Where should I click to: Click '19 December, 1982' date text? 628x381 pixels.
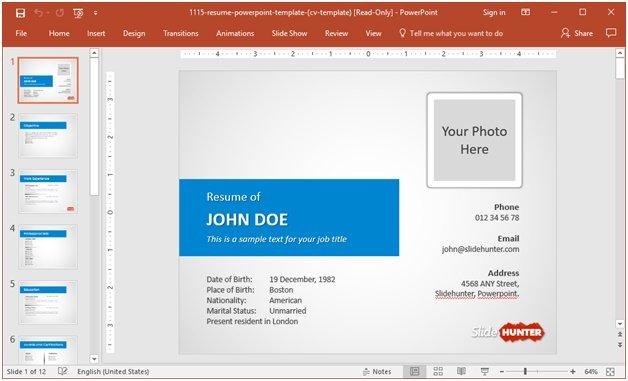(302, 279)
